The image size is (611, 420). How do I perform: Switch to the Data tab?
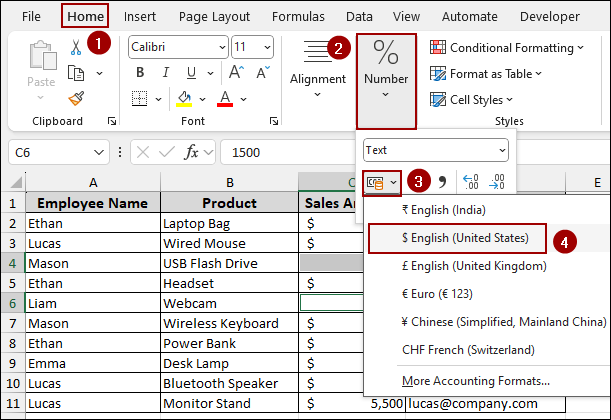[x=359, y=16]
